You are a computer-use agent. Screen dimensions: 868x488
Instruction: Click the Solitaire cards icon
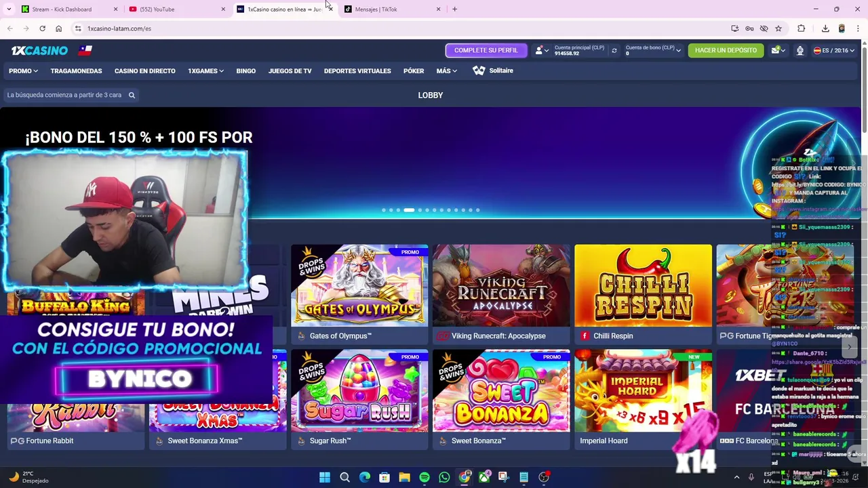point(479,70)
